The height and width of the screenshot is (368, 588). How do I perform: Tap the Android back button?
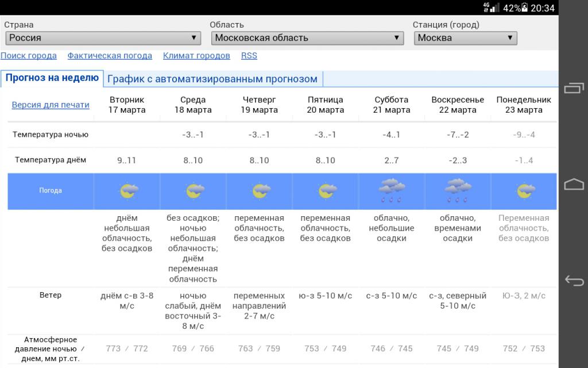[574, 281]
